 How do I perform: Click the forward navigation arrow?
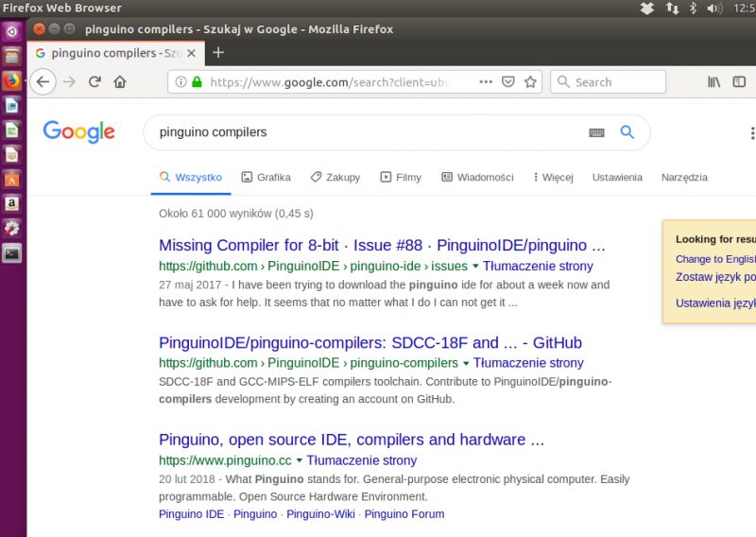pyautogui.click(x=69, y=82)
